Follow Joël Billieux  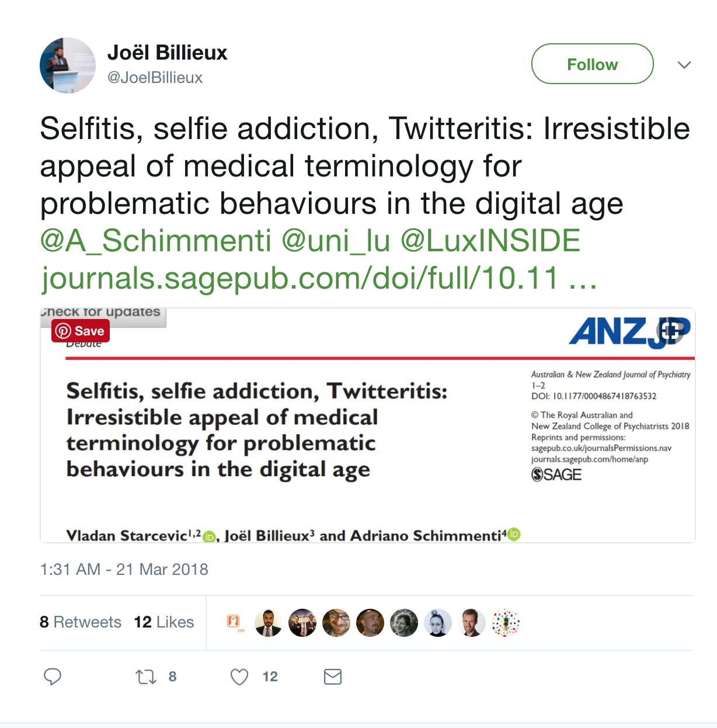pyautogui.click(x=592, y=64)
